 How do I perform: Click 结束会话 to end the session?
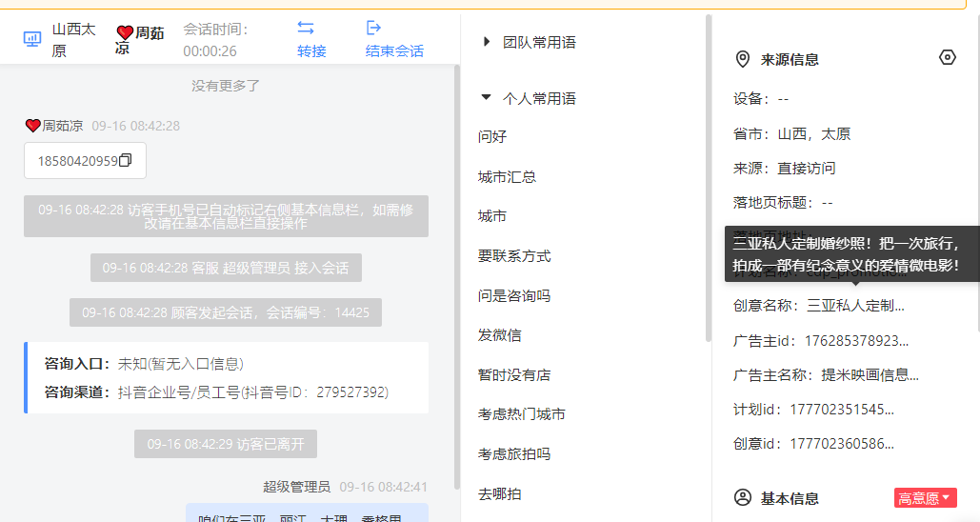point(394,51)
